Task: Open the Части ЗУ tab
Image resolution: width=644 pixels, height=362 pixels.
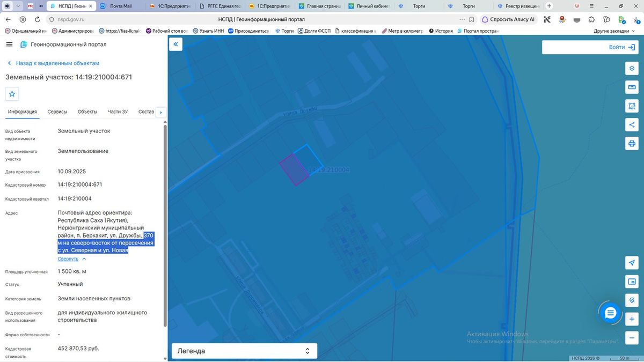Action: (118, 112)
